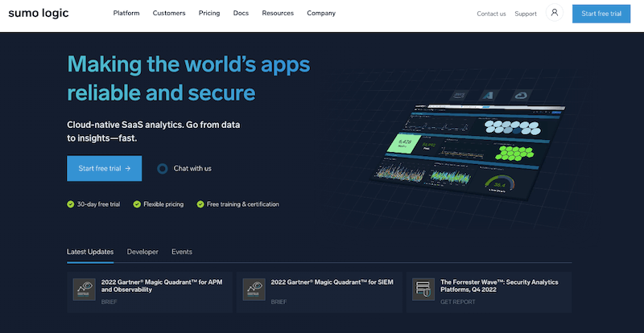Click the chat bubble circle icon

pyautogui.click(x=163, y=168)
